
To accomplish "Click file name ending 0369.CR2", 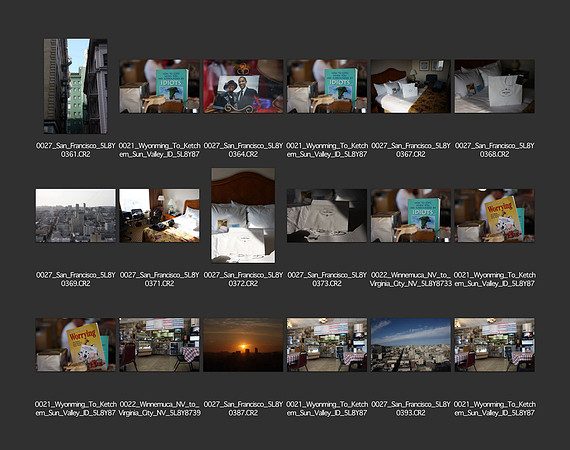I will (76, 279).
